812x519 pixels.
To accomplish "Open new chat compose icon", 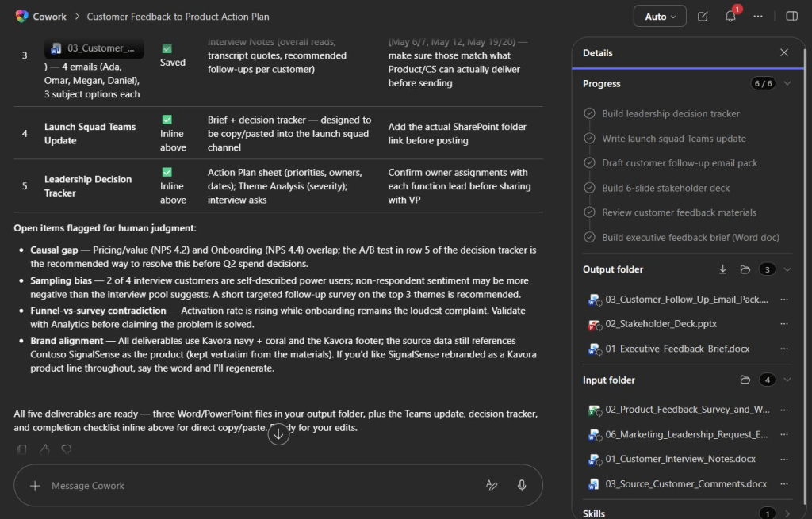I will coord(703,17).
